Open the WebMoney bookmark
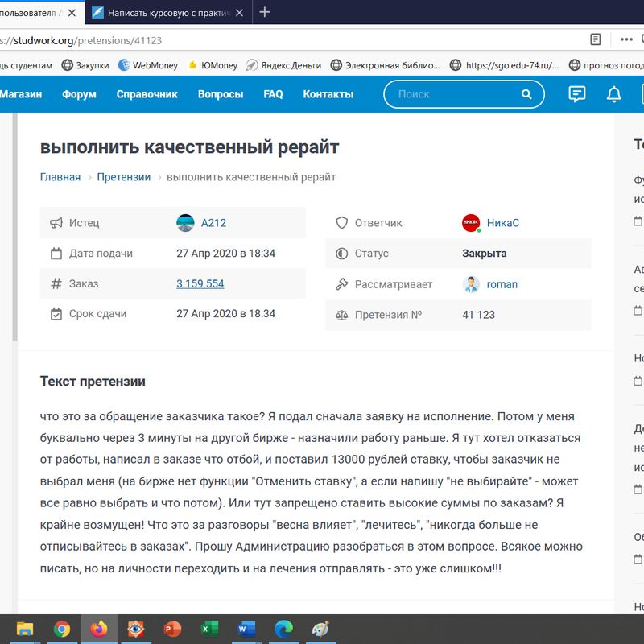This screenshot has width=644, height=644. pyautogui.click(x=148, y=65)
